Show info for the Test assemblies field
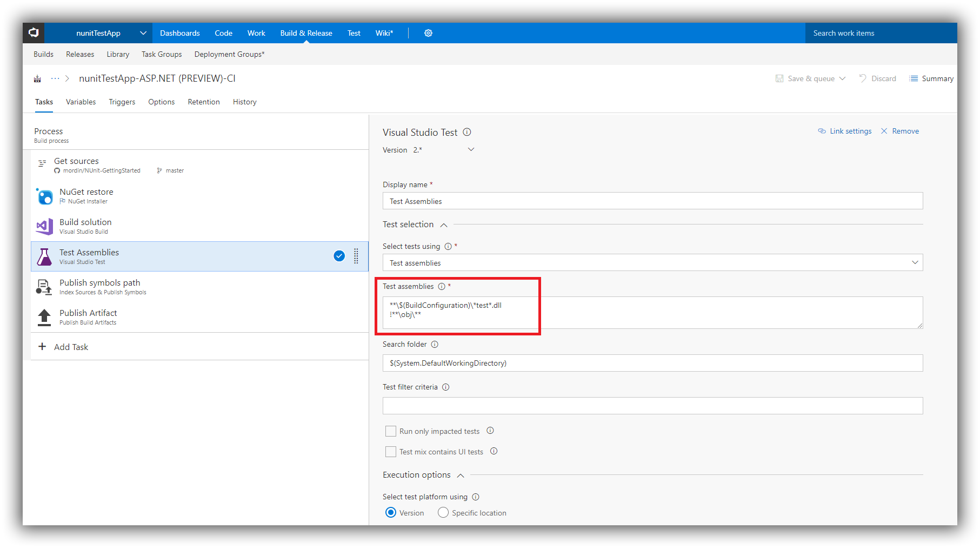Image resolution: width=980 pixels, height=548 pixels. click(442, 287)
